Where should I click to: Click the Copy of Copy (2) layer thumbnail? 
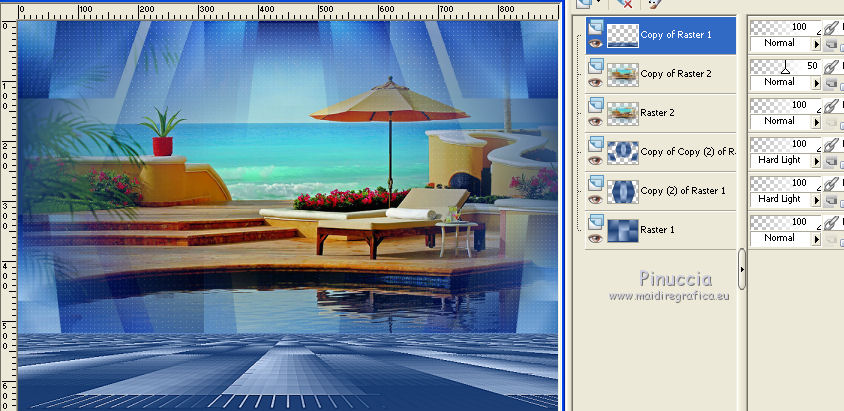(623, 152)
